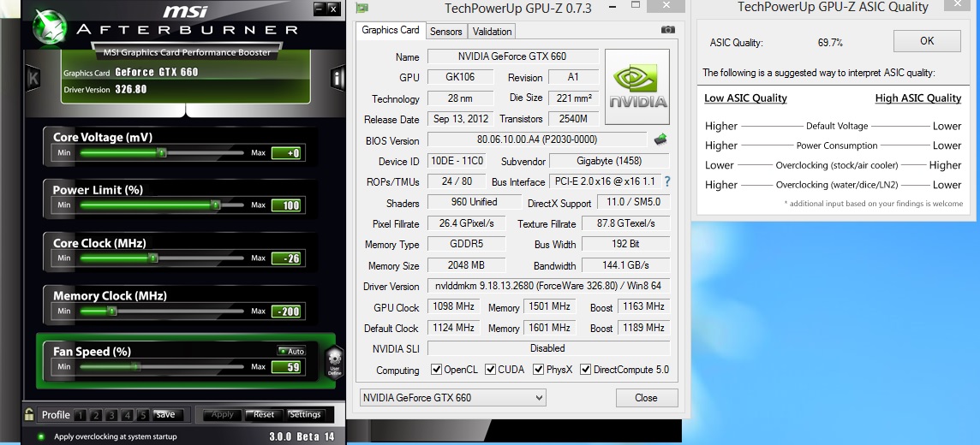This screenshot has width=980, height=445.
Task: Click the GK106 GPU field
Action: 459,77
